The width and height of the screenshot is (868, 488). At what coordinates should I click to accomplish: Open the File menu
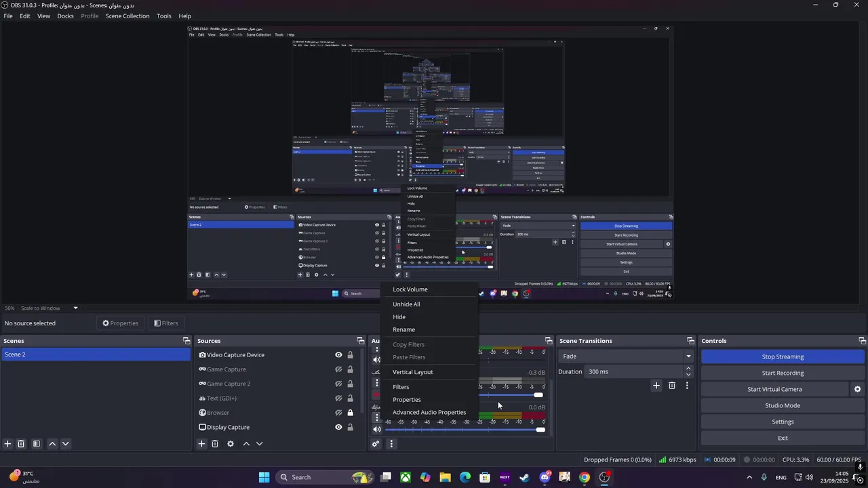8,16
